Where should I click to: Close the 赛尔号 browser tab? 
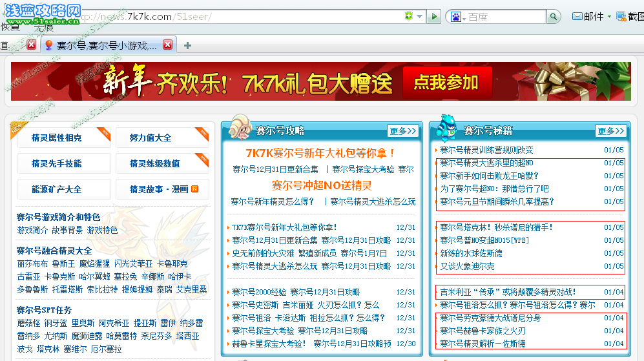[167, 45]
